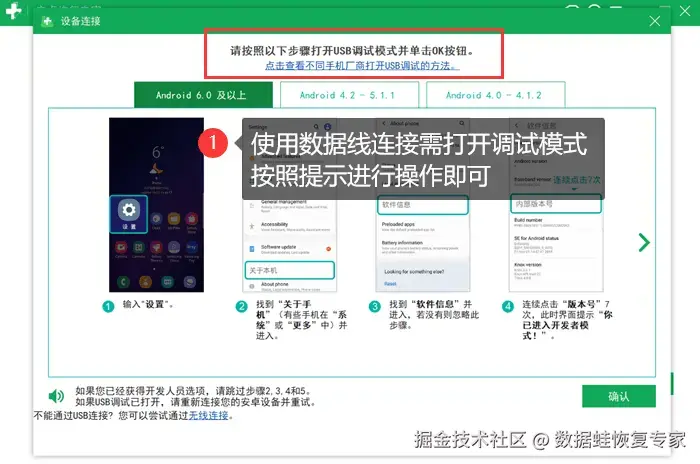Open link 点击查看不同手机厂商打开USB调试的方法

362,66
